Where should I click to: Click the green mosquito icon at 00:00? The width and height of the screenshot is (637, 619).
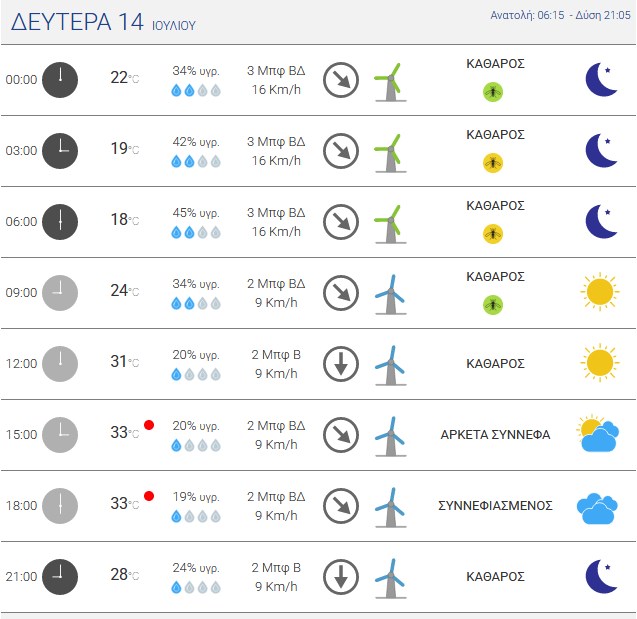click(x=493, y=92)
